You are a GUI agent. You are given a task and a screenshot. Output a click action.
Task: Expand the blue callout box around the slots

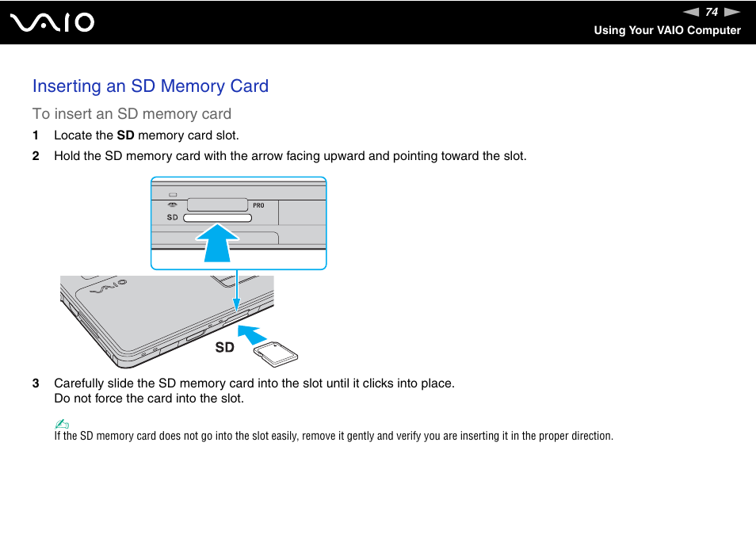coord(239,223)
